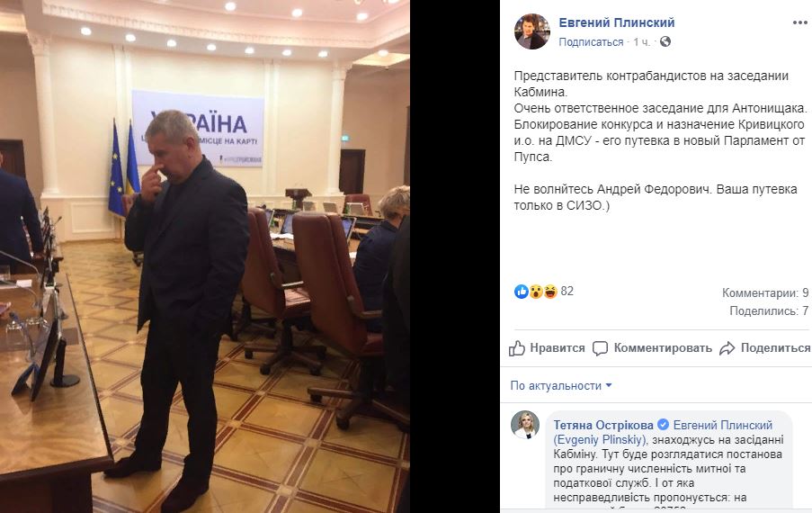
Task: Click the verified badge beside Тетяна Острікова
Action: 663,425
